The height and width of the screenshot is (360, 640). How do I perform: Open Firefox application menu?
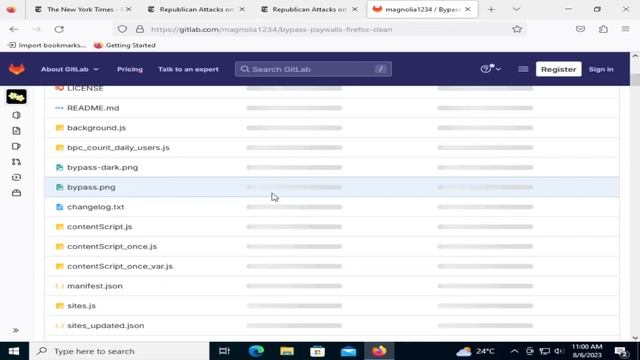coord(625,29)
